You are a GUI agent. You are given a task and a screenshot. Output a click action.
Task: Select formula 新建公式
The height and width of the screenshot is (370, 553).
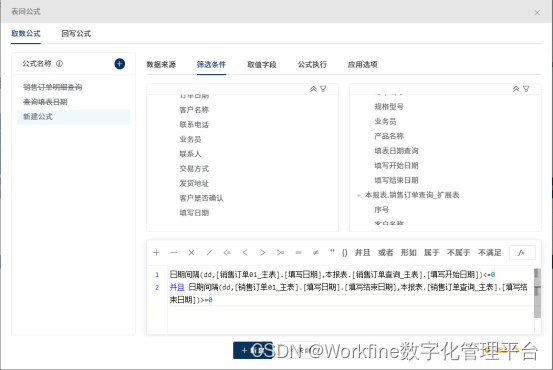coord(73,117)
